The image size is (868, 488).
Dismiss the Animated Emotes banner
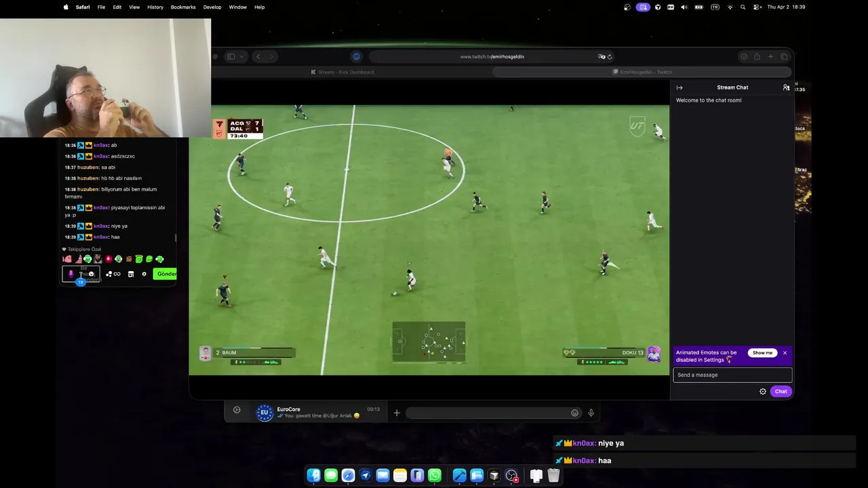785,352
